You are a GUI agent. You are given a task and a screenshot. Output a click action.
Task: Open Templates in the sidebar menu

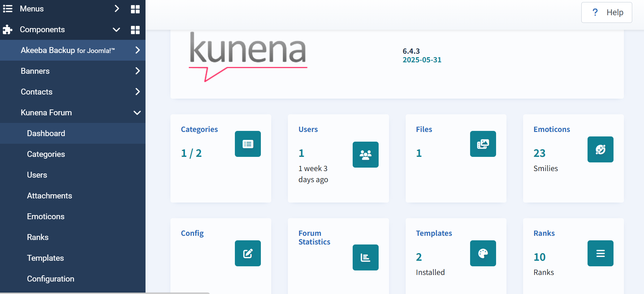click(73, 258)
